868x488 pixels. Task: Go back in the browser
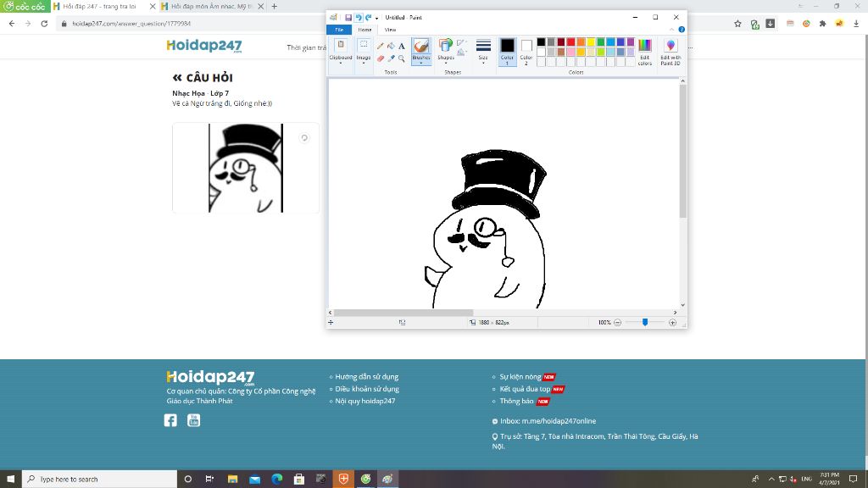coord(12,24)
